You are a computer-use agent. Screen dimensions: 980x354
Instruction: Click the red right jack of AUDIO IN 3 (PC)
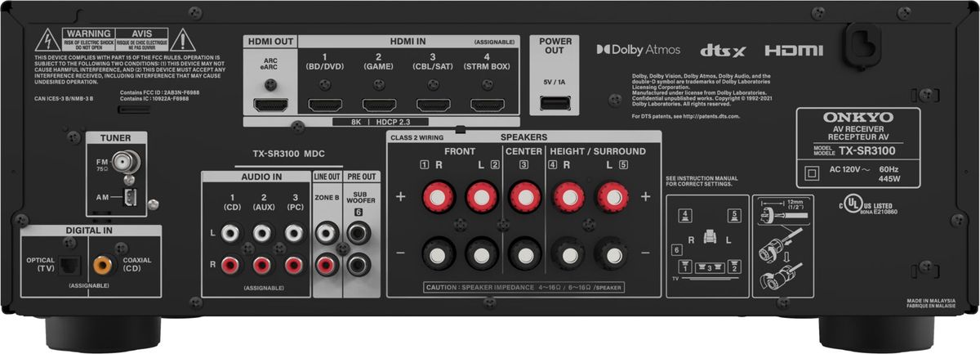294,264
